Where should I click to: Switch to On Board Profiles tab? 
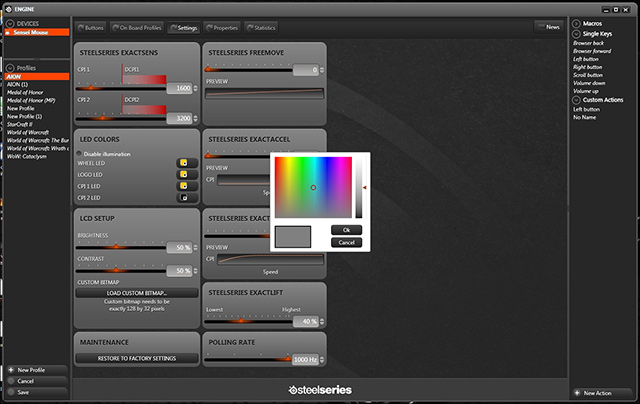click(137, 28)
